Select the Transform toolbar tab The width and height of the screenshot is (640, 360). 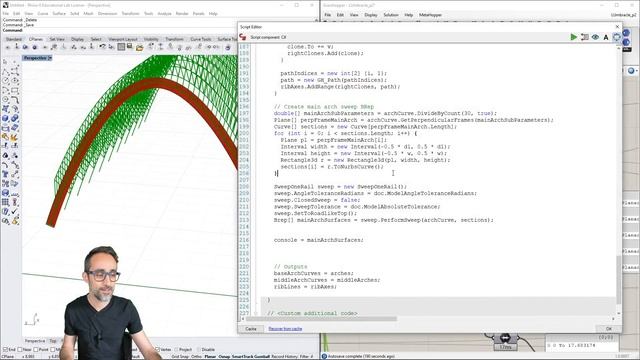174,39
